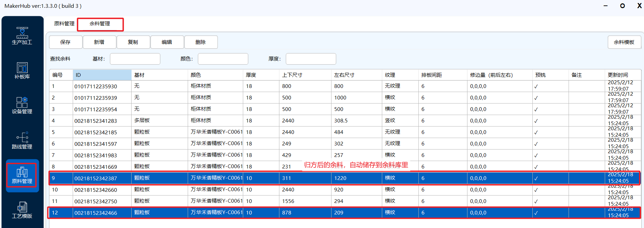Image resolution: width=644 pixels, height=228 pixels.
Task: Click the 余料模板 button
Action: 624,42
